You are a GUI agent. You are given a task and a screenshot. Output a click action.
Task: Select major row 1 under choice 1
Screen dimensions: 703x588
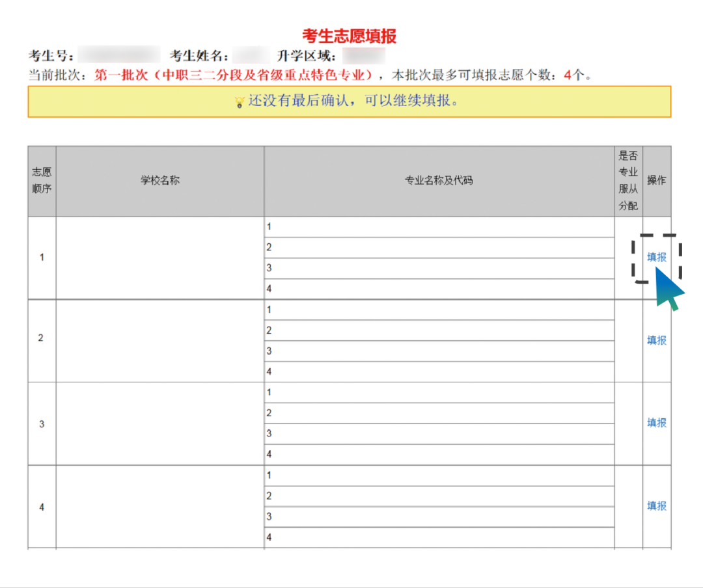click(x=439, y=227)
